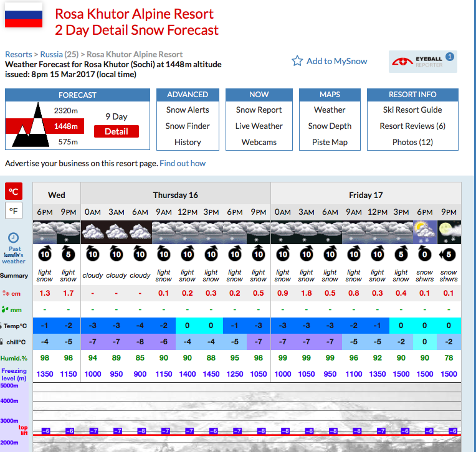
Task: Open Live Weather under Now
Action: 259,126
